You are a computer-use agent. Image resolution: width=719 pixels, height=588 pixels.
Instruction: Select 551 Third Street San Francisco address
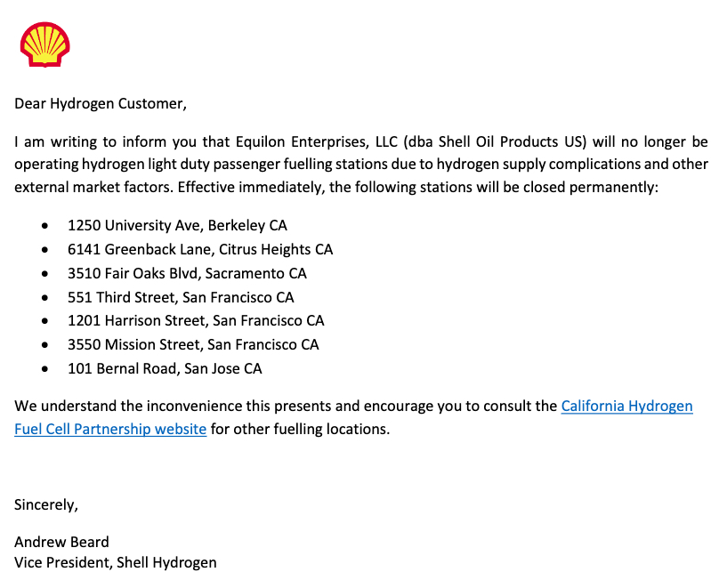click(x=181, y=297)
